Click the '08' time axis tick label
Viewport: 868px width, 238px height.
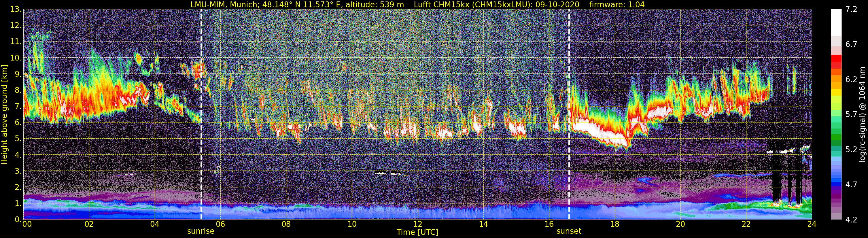[286, 224]
